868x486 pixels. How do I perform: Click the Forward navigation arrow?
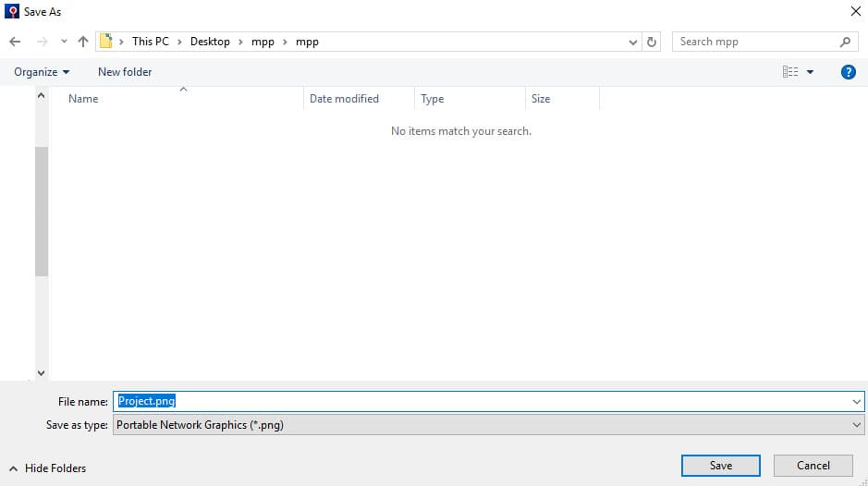(x=42, y=42)
